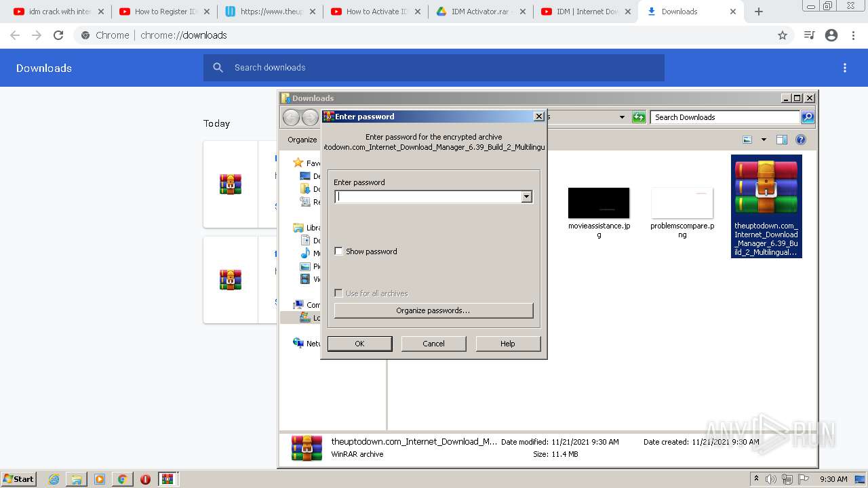The width and height of the screenshot is (868, 488).
Task: Click the Search downloads field in Chrome
Action: [434, 68]
